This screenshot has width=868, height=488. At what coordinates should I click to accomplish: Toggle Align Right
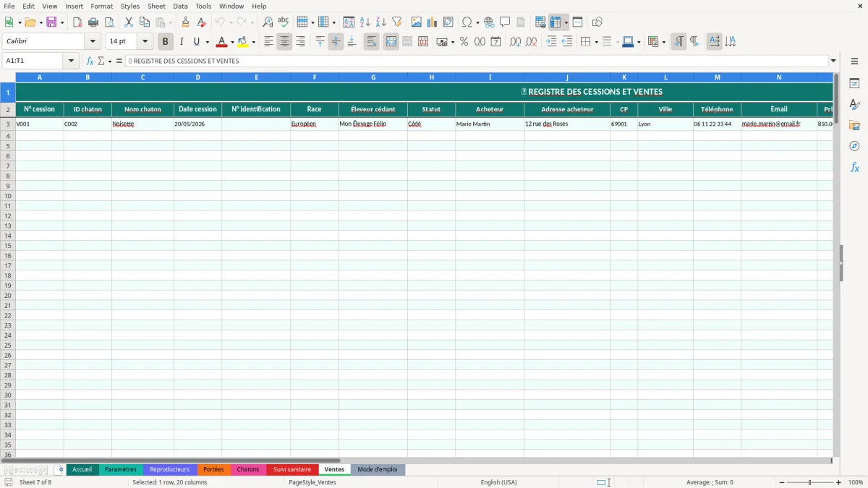tap(300, 42)
